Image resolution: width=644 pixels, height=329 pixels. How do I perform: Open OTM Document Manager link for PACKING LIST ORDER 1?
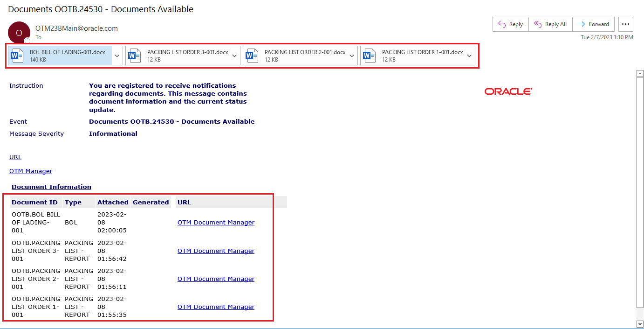[x=216, y=307]
